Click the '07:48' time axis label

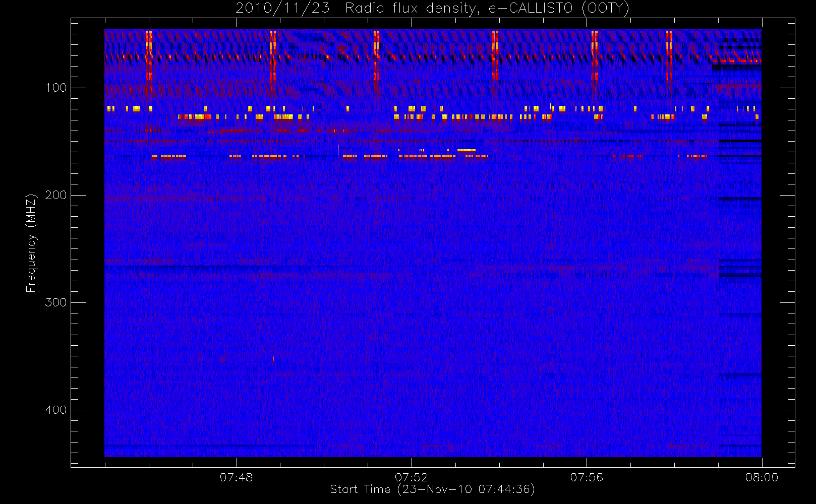pyautogui.click(x=236, y=477)
